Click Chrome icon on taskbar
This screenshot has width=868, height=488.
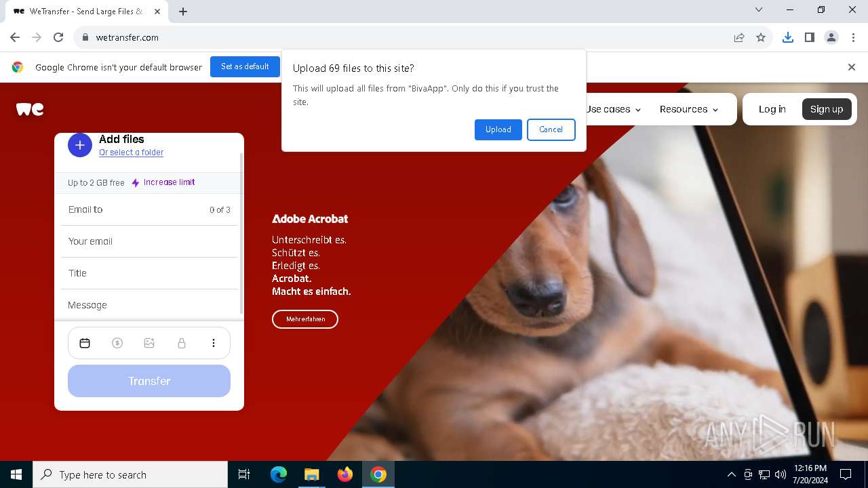click(378, 474)
